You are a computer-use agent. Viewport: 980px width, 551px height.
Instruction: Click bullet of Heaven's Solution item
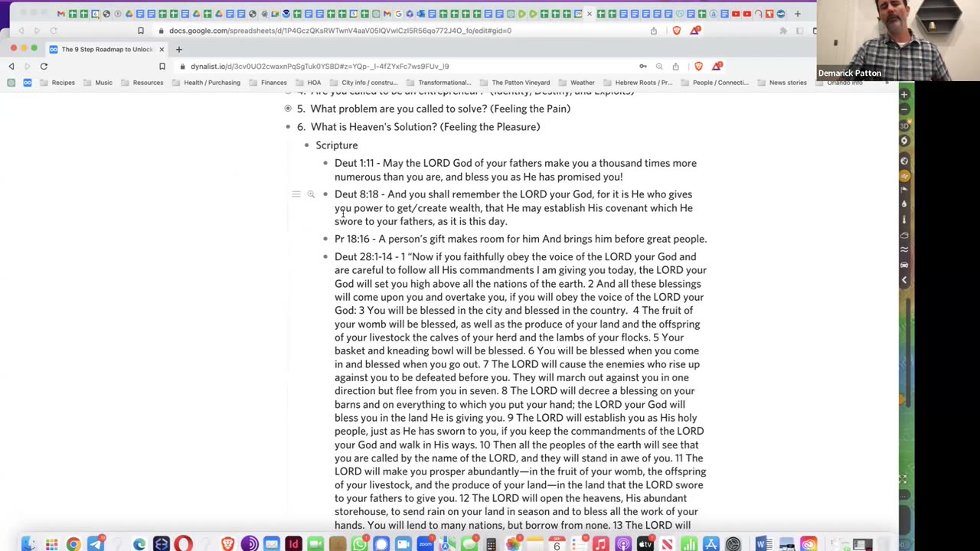point(288,127)
